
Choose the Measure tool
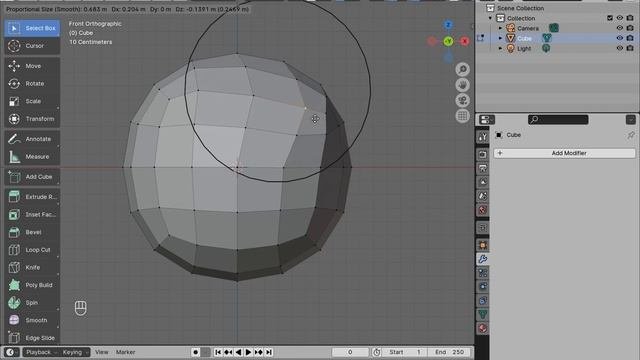32,156
